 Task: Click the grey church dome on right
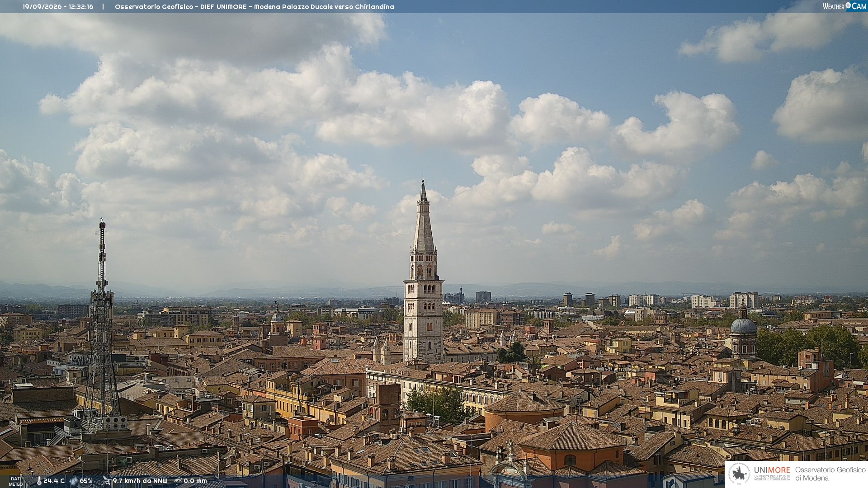click(x=743, y=324)
